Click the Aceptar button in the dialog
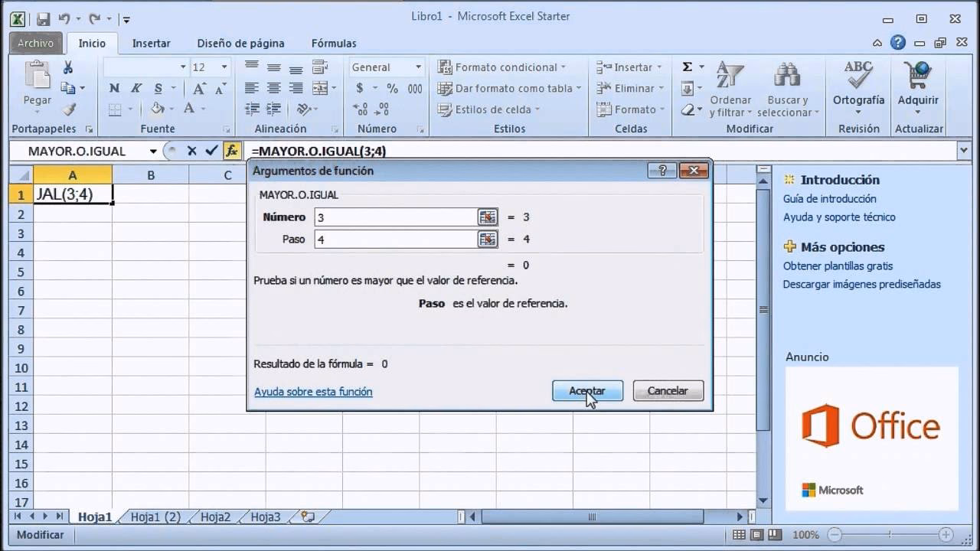 point(586,390)
